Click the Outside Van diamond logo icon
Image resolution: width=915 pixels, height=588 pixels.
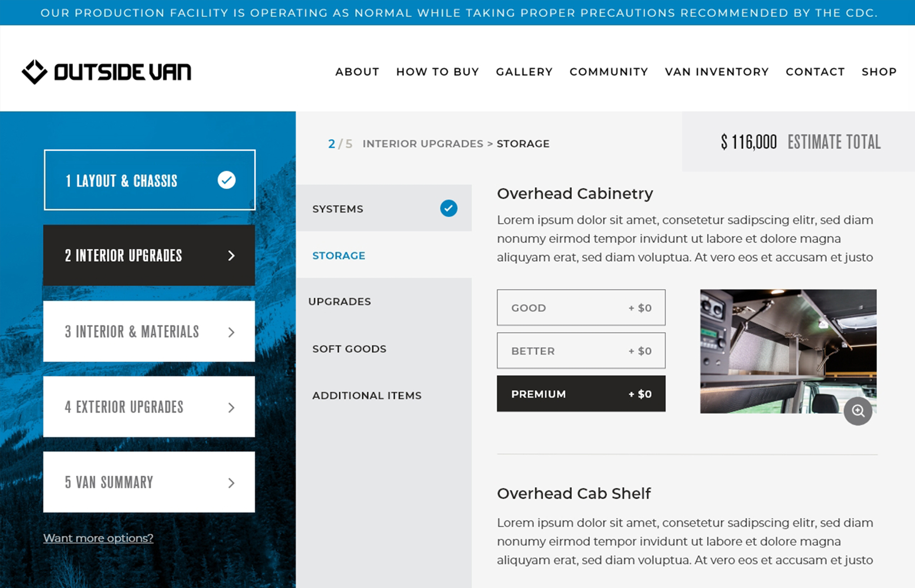point(34,72)
